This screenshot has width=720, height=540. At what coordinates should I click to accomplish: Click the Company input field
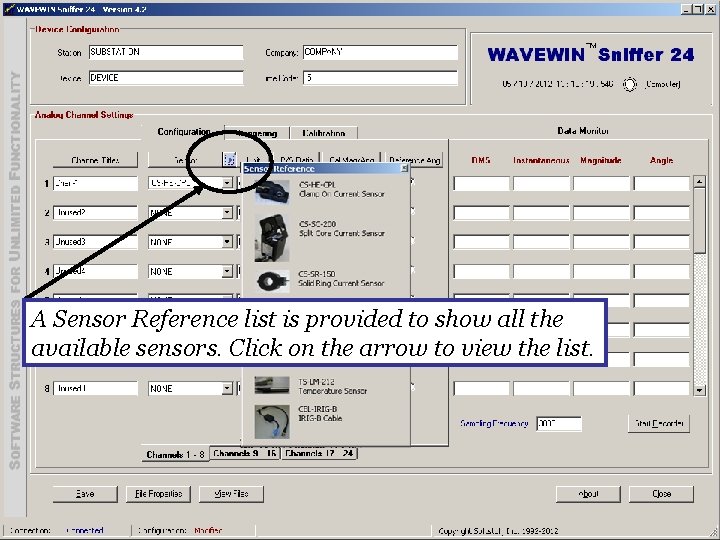point(380,52)
